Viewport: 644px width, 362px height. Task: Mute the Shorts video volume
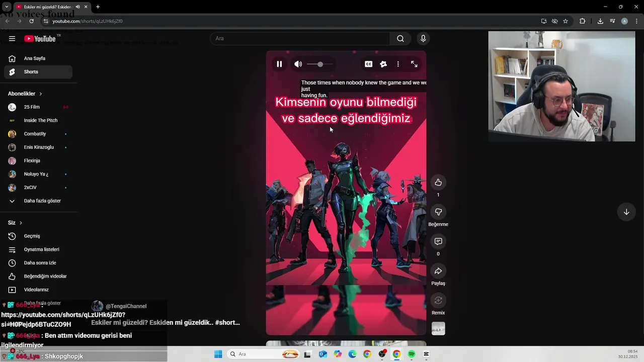[x=298, y=64]
